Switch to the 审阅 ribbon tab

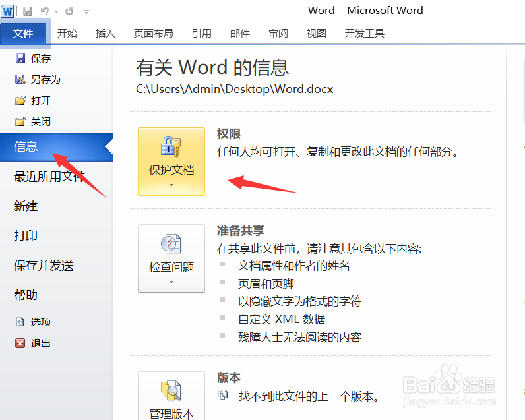click(x=278, y=33)
